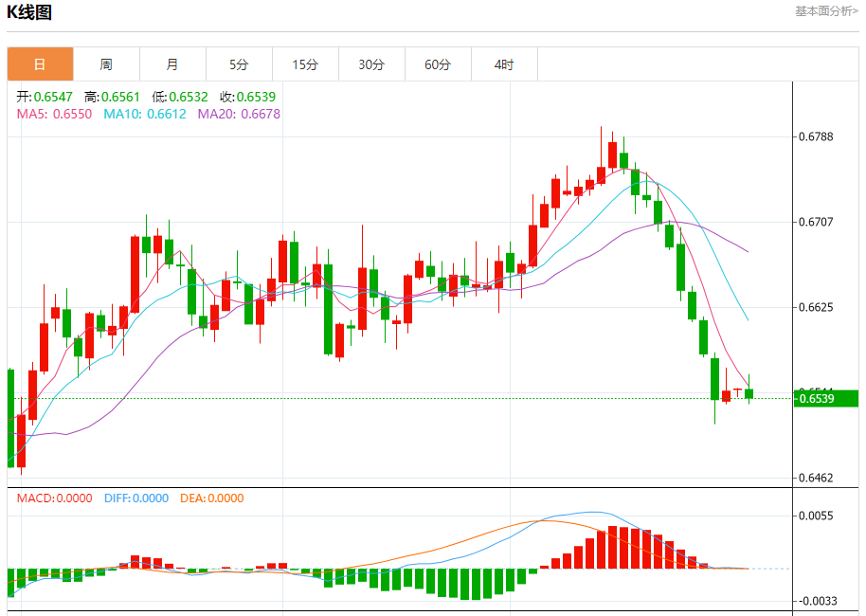Click the 0.6707 price axis label
Screen dimensions: 866x616
817,222
